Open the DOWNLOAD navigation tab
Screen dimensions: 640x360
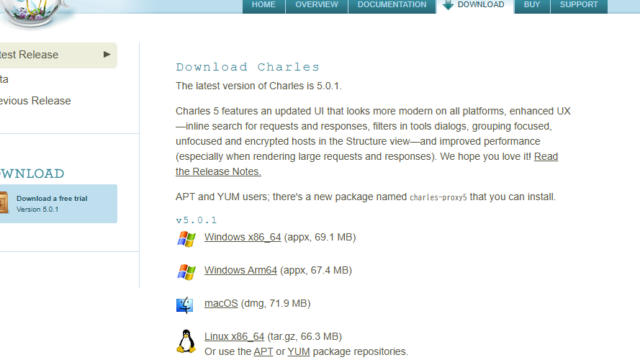pos(475,6)
